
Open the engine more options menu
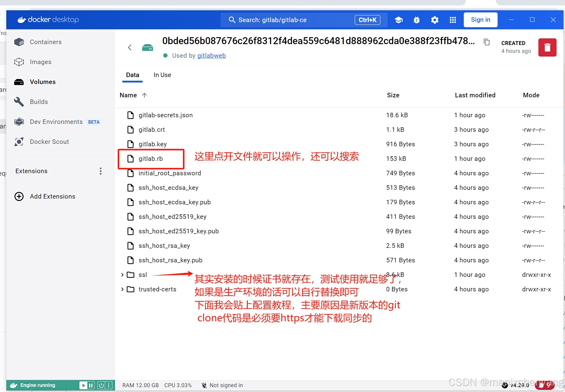coord(109,385)
